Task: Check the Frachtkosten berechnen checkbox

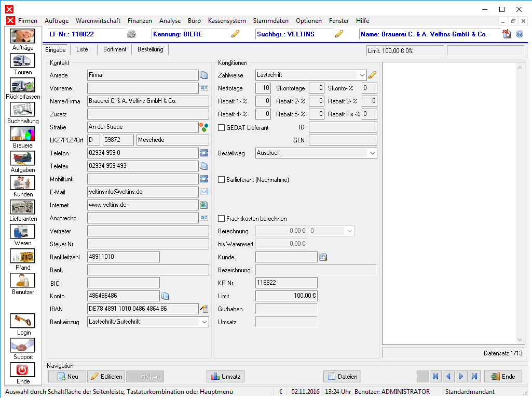Action: (222, 219)
